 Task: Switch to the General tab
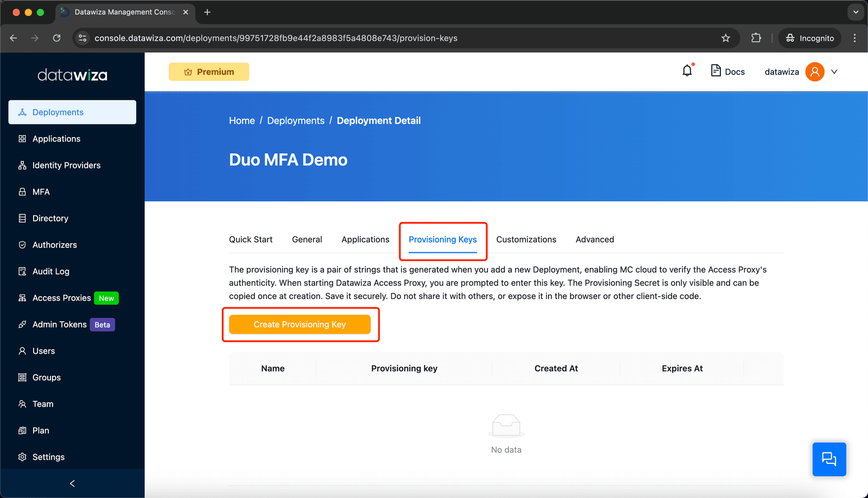coord(307,240)
